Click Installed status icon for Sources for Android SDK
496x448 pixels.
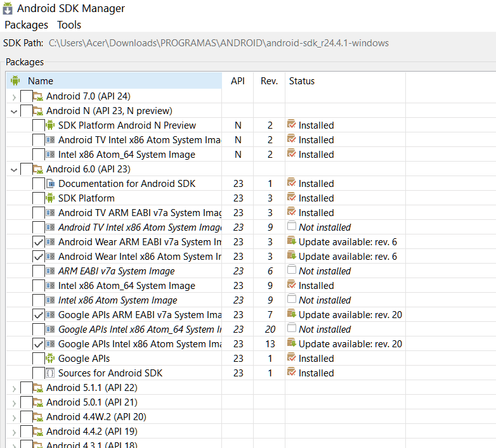coord(292,372)
